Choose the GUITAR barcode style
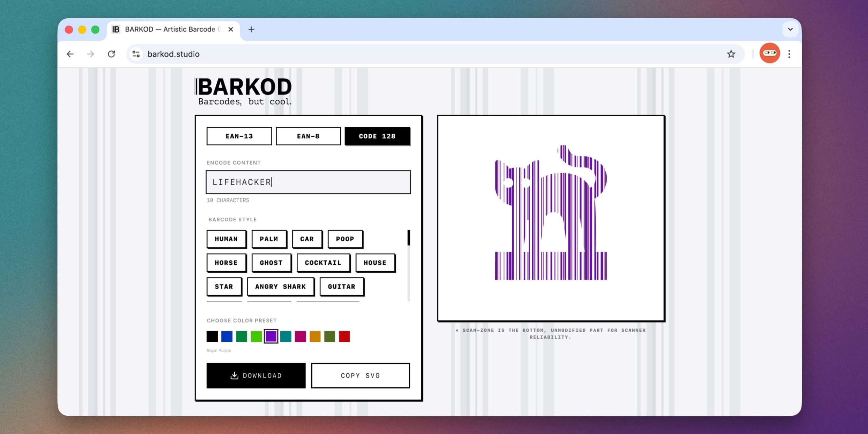 click(x=342, y=287)
